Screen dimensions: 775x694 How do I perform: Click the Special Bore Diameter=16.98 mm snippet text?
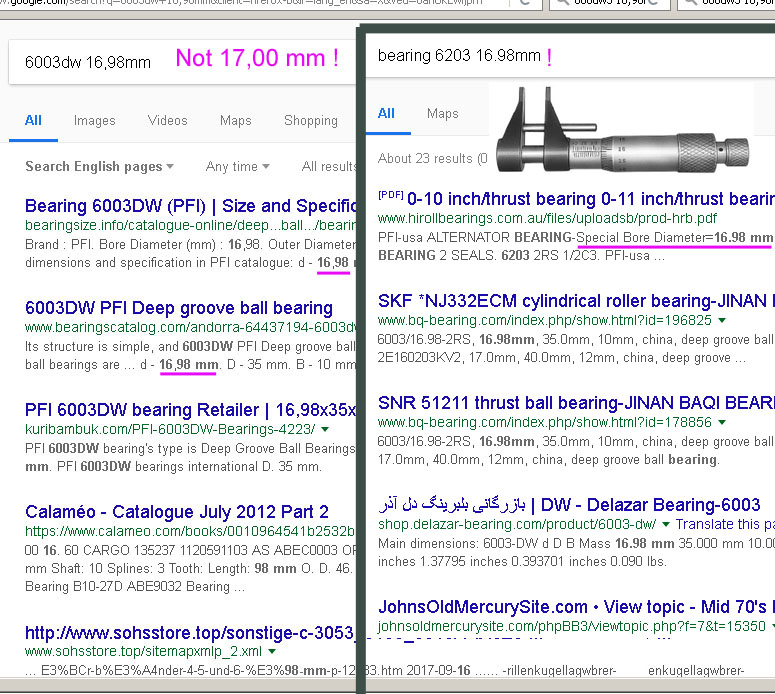tap(675, 238)
